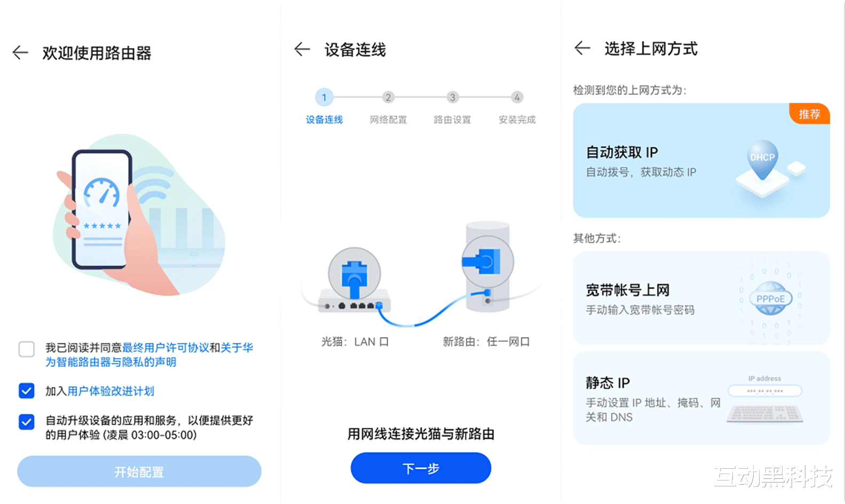Viewport: 845px width, 504px height.
Task: Choose the 宽带帐号上网 option
Action: (701, 298)
